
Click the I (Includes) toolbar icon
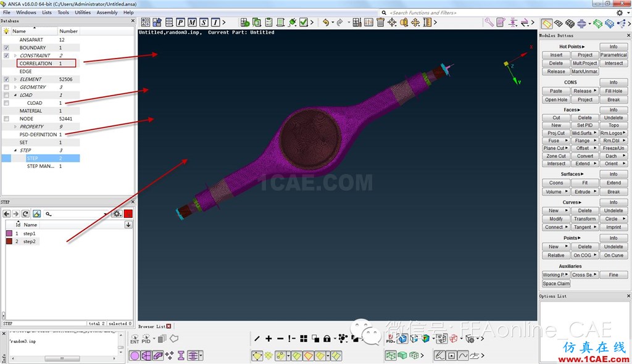click(215, 23)
